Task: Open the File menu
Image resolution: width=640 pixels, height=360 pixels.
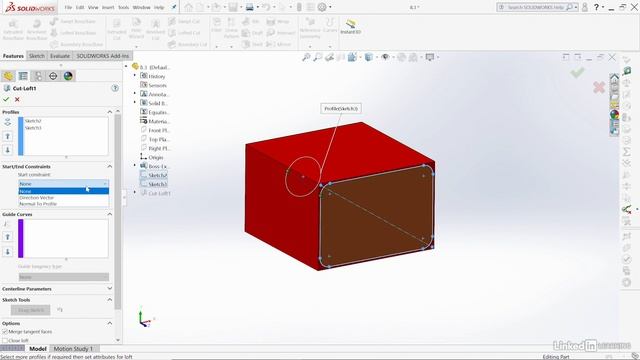Action: tap(68, 7)
